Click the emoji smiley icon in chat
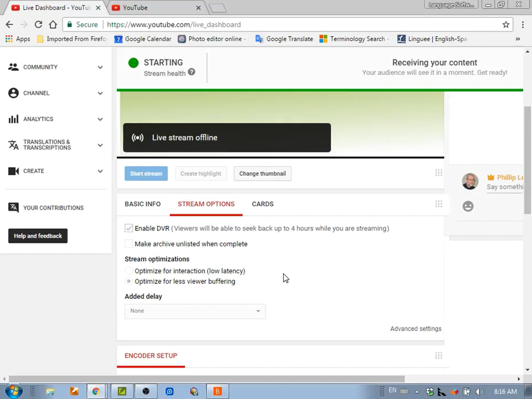Screen dimensions: 532x399 pos(468,206)
